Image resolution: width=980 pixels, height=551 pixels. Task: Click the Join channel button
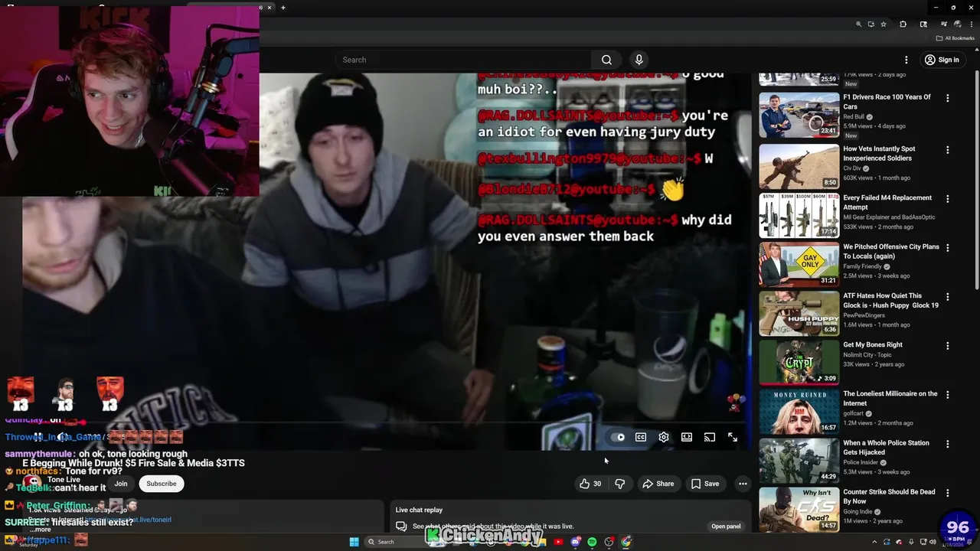click(x=121, y=484)
